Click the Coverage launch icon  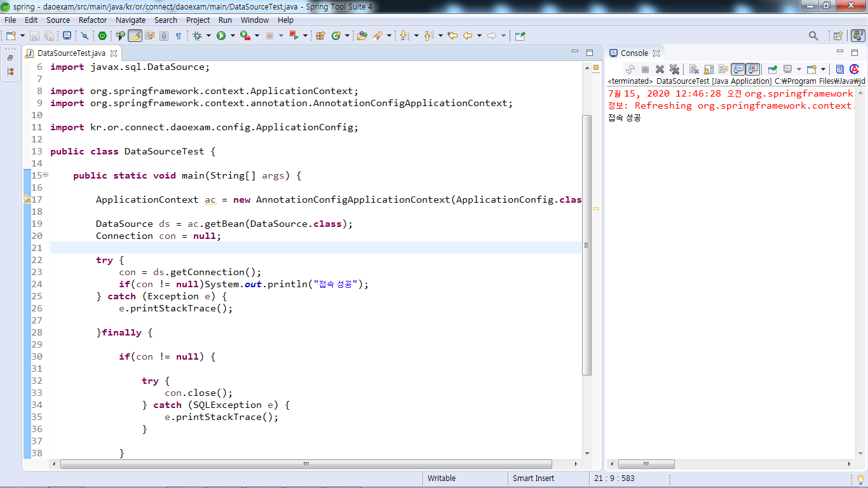coord(245,36)
